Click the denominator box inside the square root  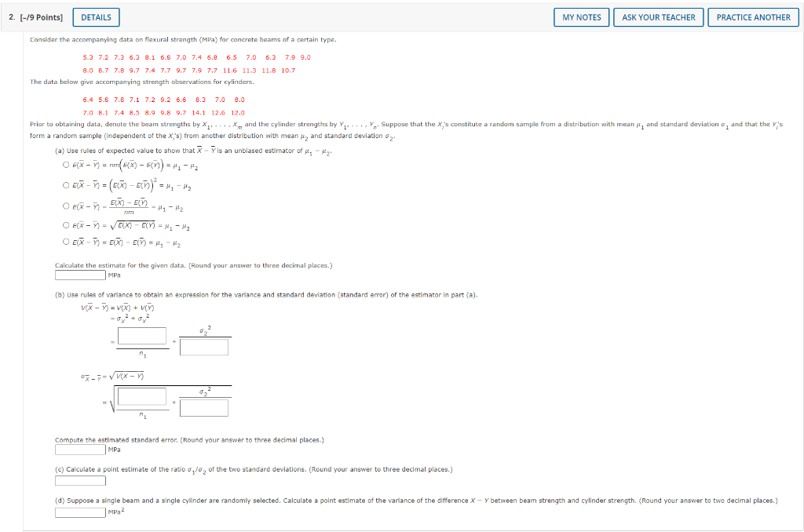click(x=204, y=408)
